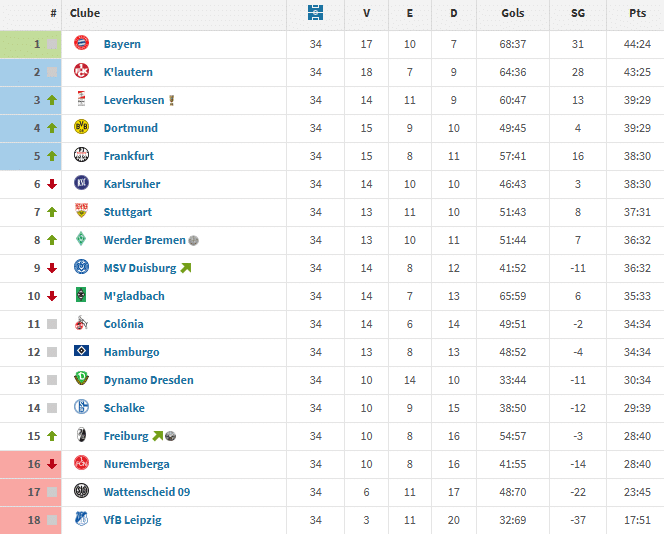Click the Clube column header

click(85, 14)
